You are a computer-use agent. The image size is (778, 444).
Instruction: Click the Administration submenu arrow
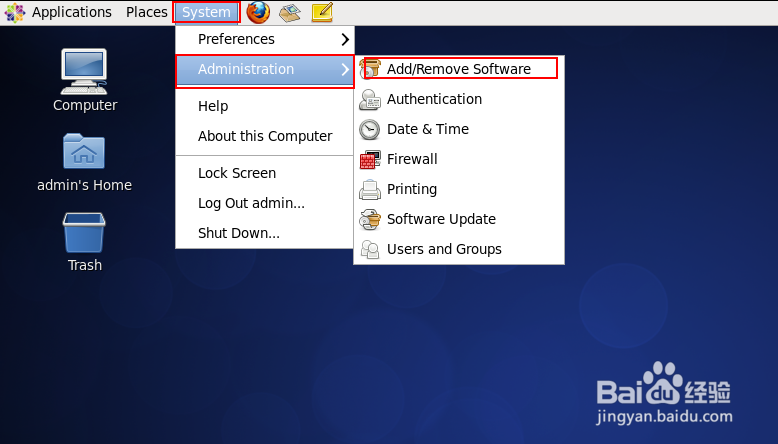(345, 69)
